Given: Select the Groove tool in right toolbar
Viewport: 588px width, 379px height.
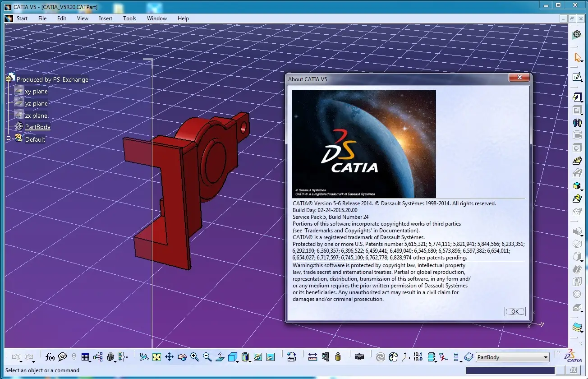Looking at the screenshot, I should tap(577, 135).
